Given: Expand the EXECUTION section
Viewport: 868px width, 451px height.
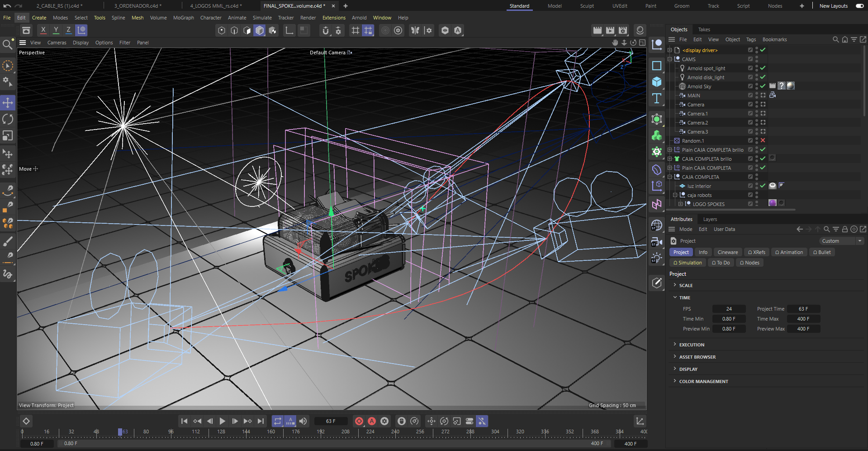Looking at the screenshot, I should pyautogui.click(x=692, y=345).
